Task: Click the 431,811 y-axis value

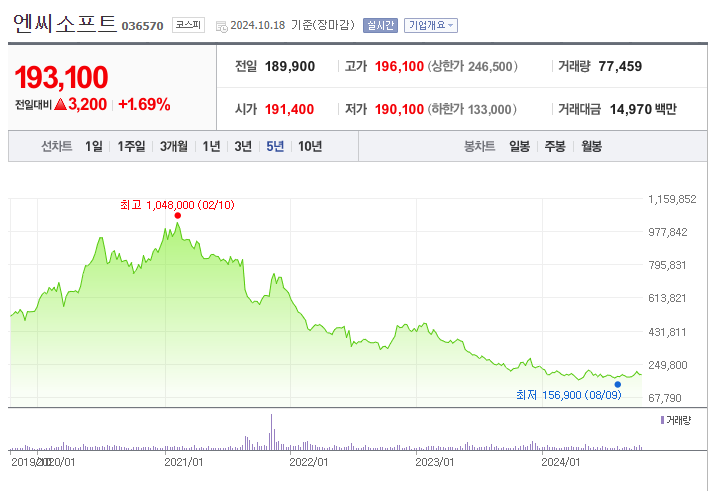Action: [x=667, y=332]
